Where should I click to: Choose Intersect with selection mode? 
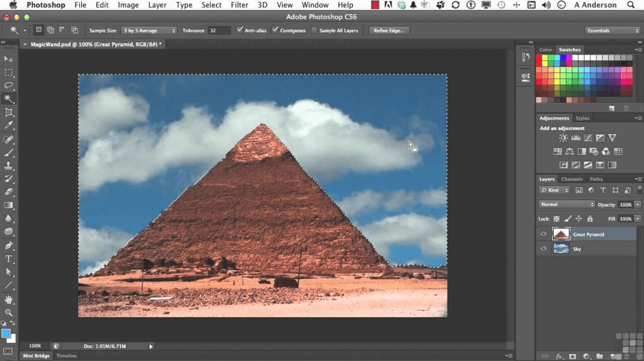tap(75, 30)
